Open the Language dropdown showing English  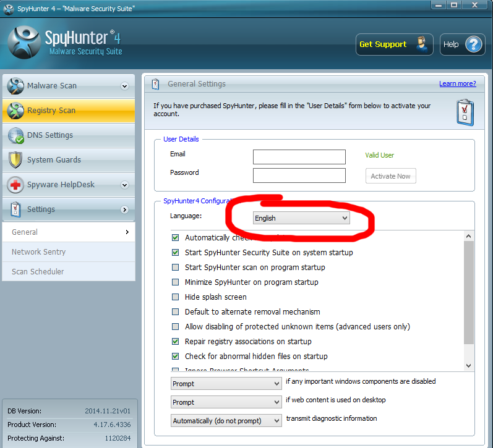301,218
